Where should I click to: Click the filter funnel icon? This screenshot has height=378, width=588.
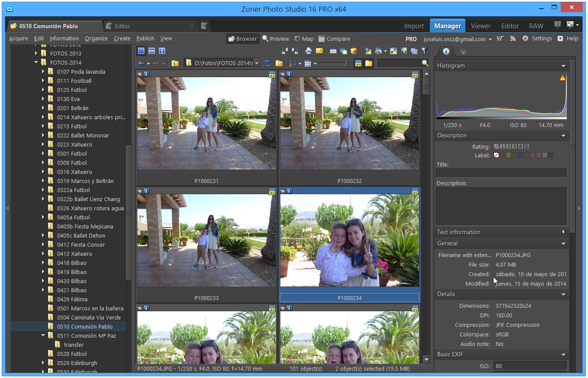coord(424,51)
